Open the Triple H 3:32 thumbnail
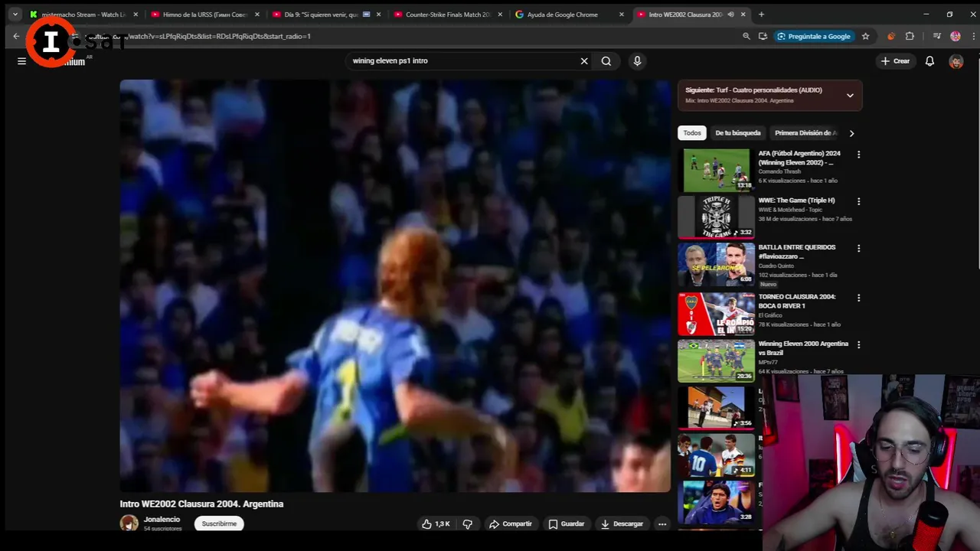 pos(716,217)
